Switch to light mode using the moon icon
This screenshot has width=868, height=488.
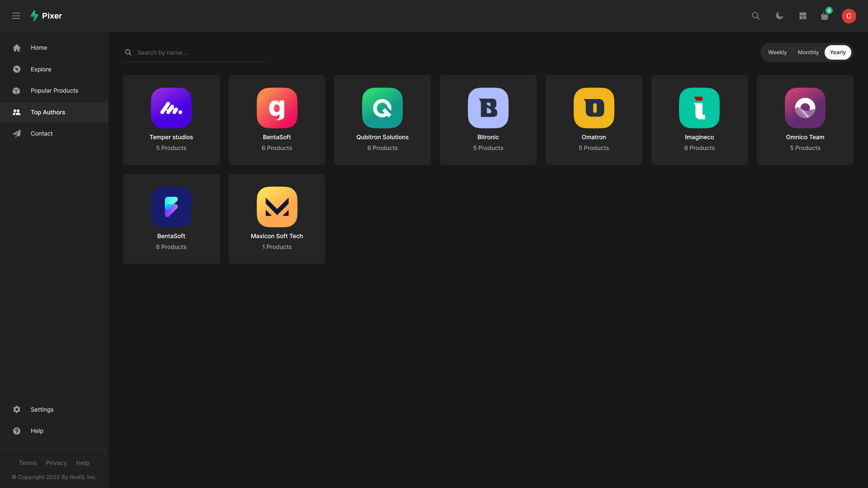coord(779,16)
